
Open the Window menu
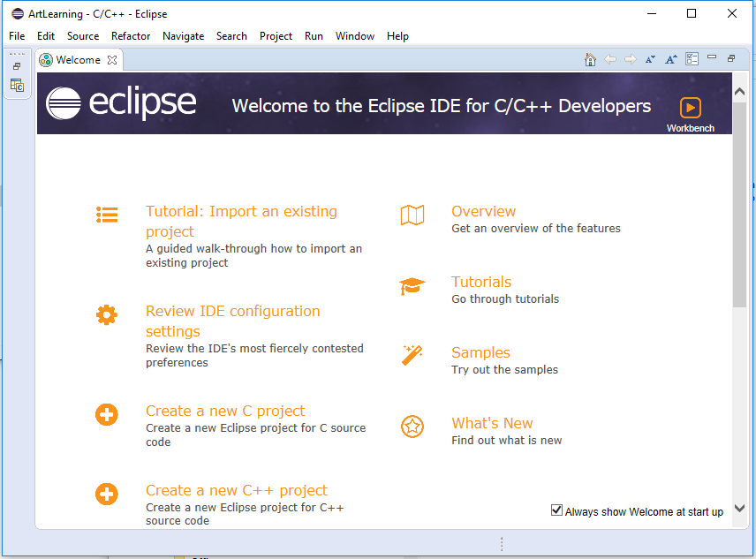(355, 36)
